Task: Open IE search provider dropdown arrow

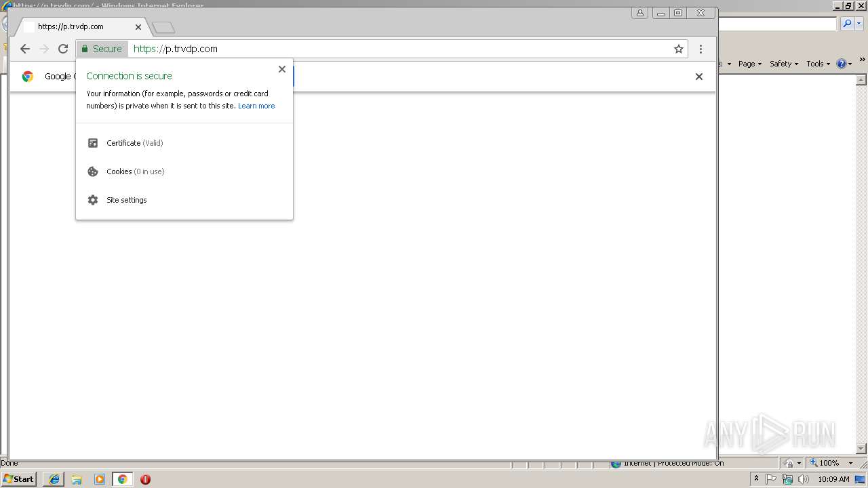Action: (x=860, y=24)
